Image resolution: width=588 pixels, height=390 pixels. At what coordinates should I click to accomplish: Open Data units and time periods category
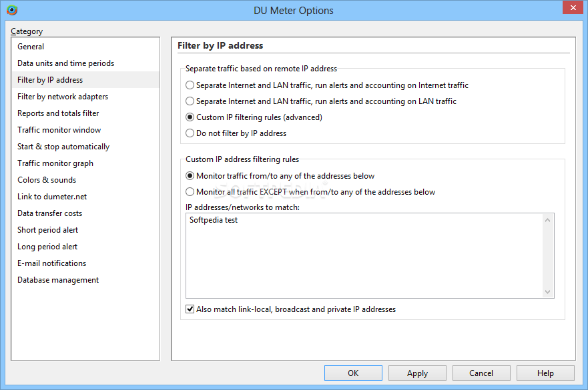point(85,63)
